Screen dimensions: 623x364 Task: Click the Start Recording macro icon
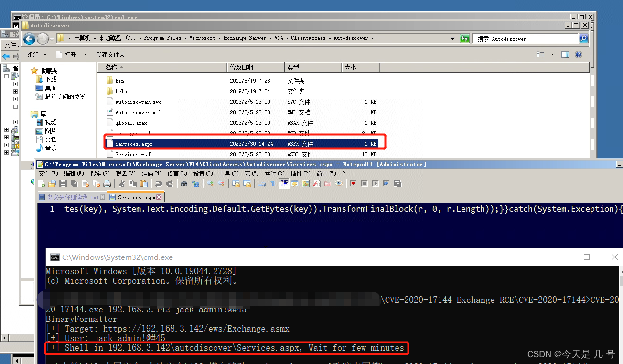353,183
